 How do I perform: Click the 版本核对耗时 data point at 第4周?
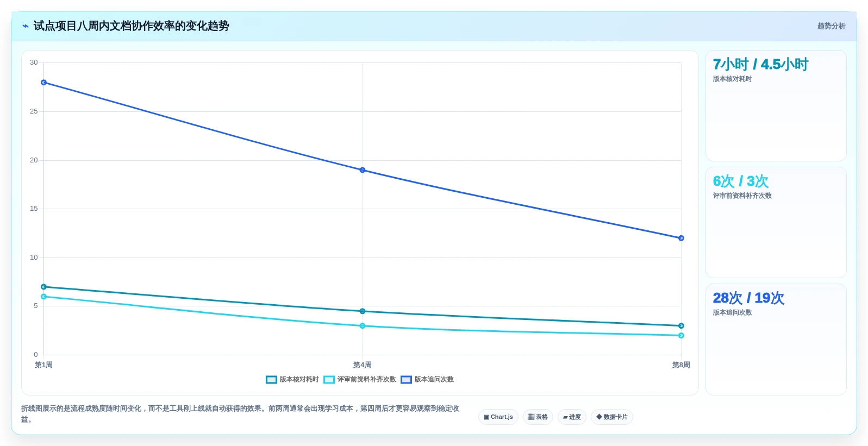[363, 311]
